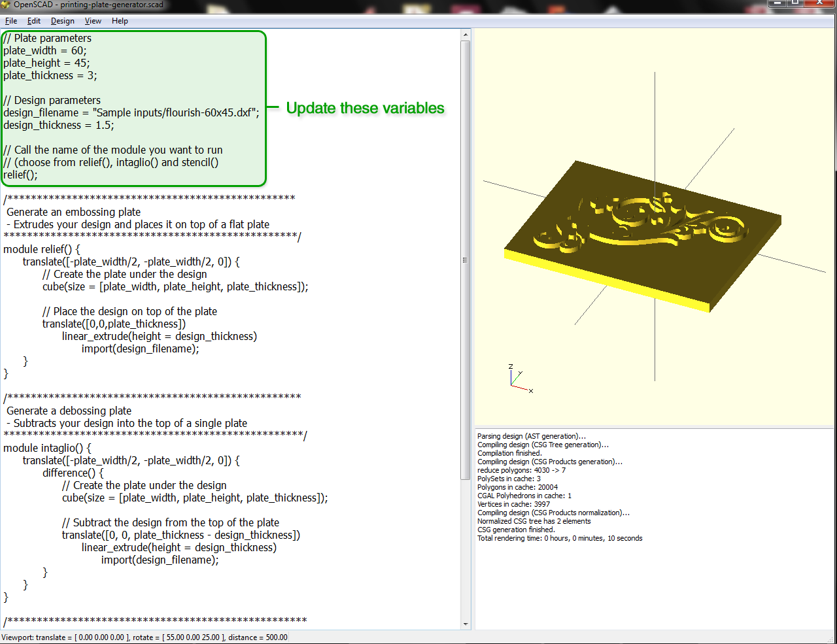Click the 'module intaglio() {' line
Screen dimensions: 837x644
coord(47,448)
